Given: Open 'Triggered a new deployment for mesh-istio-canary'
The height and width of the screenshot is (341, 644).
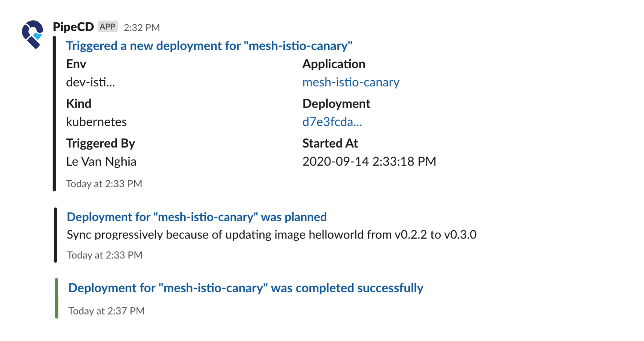Looking at the screenshot, I should coord(209,46).
